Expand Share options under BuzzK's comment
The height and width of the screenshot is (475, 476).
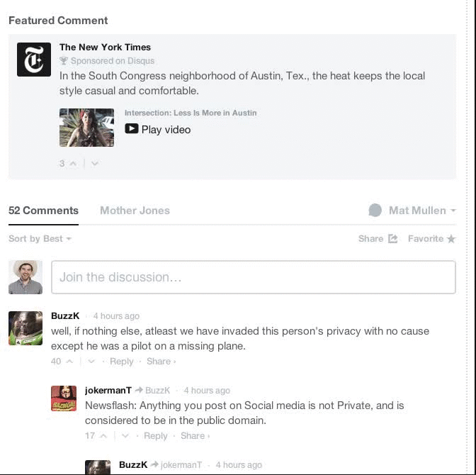(x=161, y=362)
